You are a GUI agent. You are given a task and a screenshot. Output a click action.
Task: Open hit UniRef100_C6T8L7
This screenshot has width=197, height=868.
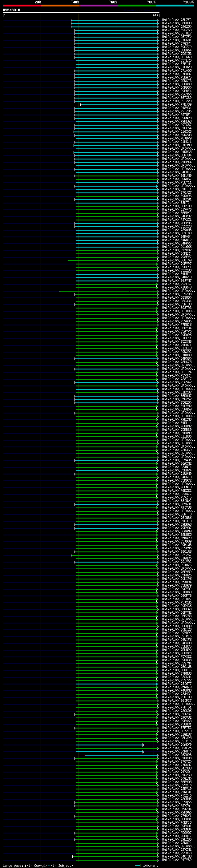[177, 33]
